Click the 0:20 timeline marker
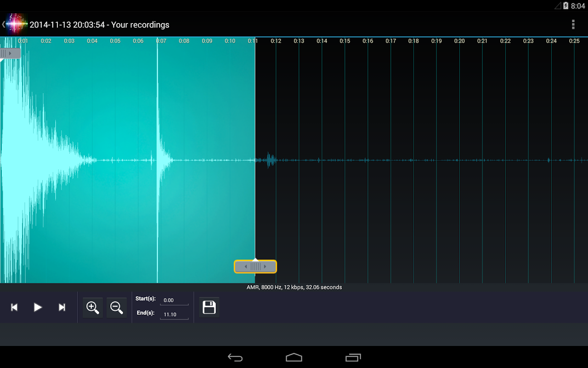The width and height of the screenshot is (588, 368). (459, 41)
